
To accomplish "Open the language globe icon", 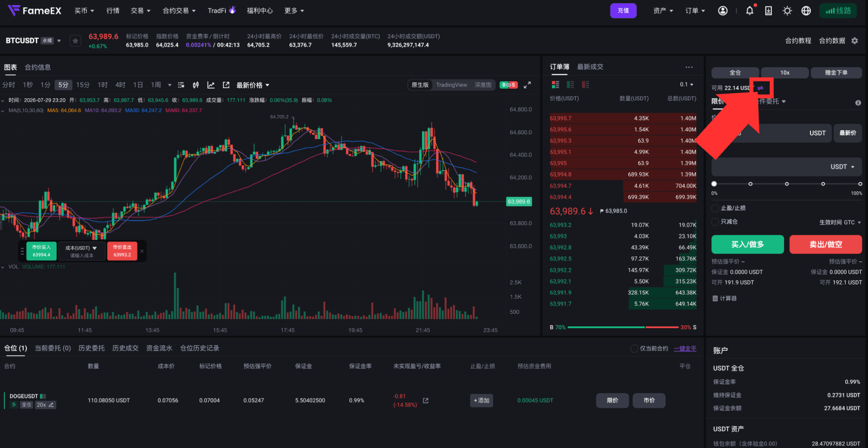I will coord(806,11).
